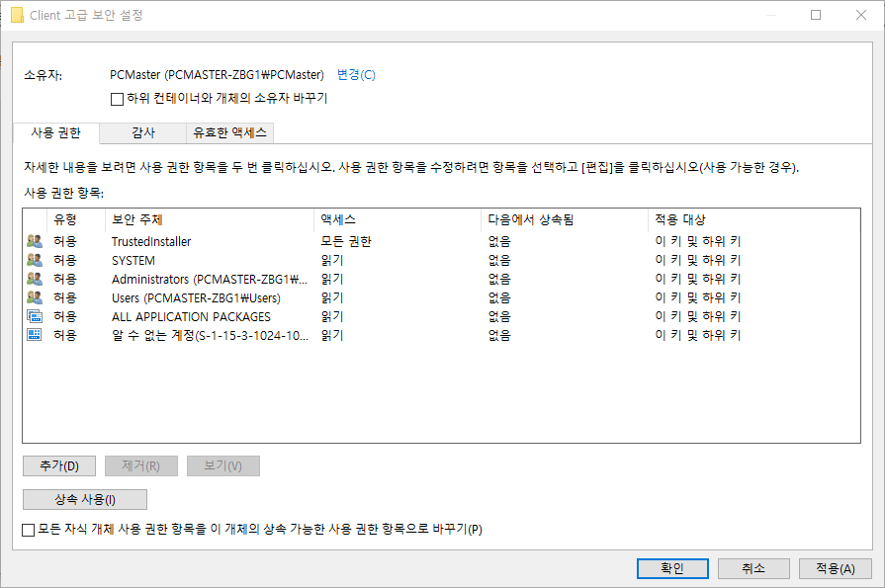This screenshot has width=885, height=588.
Task: Apply changes with 적용(A) button
Action: [836, 568]
